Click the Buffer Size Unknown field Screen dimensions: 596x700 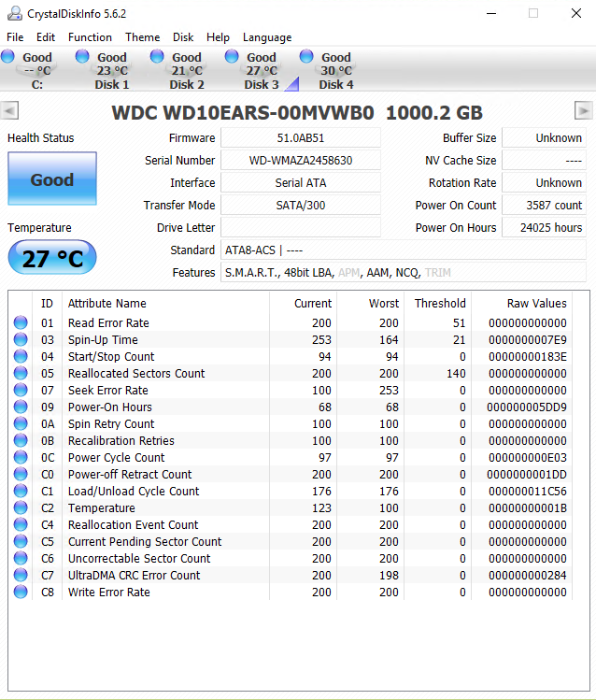(x=545, y=137)
